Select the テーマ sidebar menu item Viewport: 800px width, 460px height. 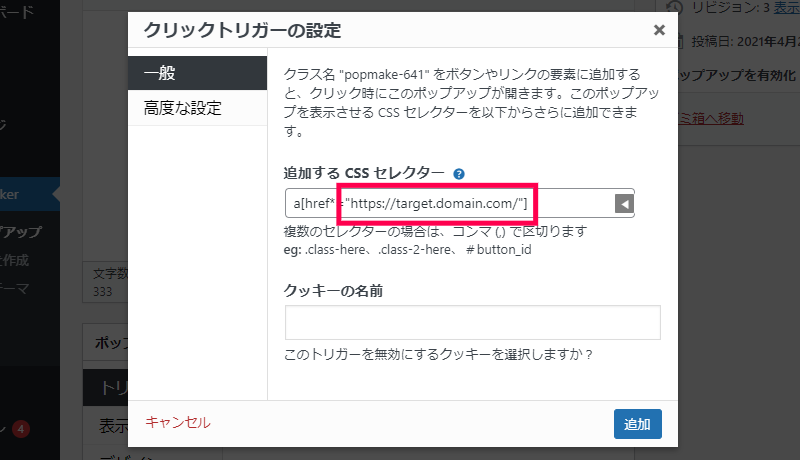pyautogui.click(x=15, y=289)
